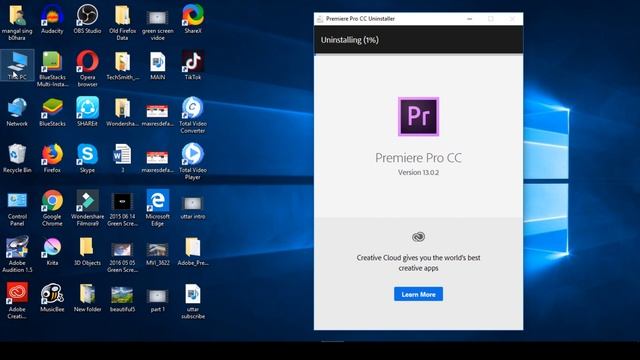
Task: Click the Creative Cloud logo in uninstaller
Action: coord(418,237)
